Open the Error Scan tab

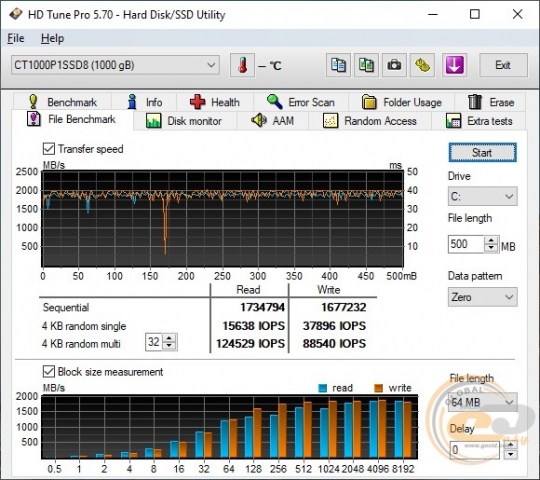click(x=301, y=102)
